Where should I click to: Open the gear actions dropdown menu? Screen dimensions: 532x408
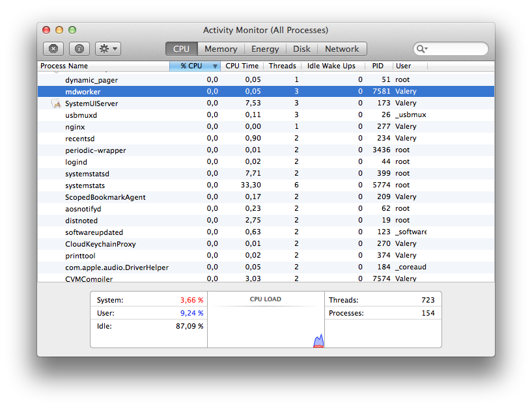(108, 49)
